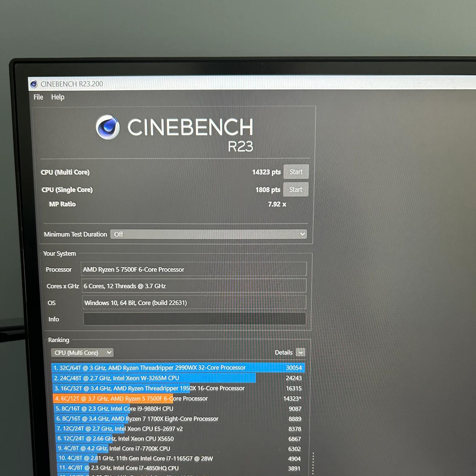Viewport: 476px width, 476px height.
Task: Open the Minimum Test Duration dropdown
Action: click(x=208, y=234)
